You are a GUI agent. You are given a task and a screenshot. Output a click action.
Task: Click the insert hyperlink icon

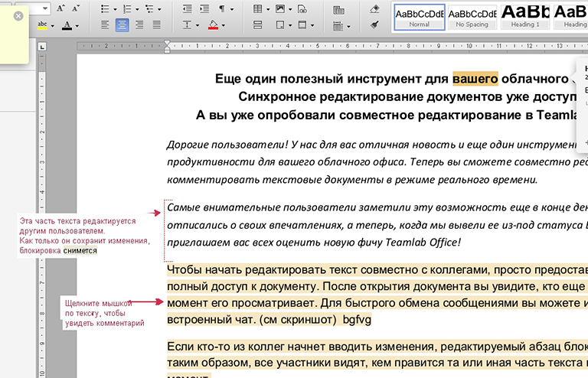coord(302,9)
